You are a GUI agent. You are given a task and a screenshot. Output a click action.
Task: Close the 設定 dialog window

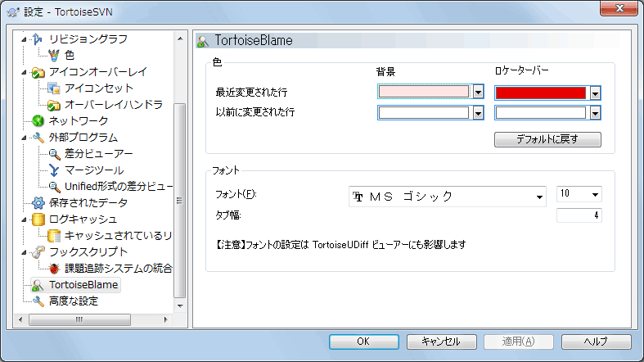click(619, 9)
